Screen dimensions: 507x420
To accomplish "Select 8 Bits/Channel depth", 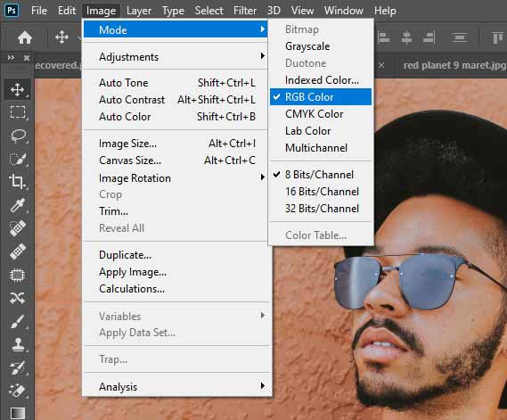I will (x=321, y=175).
